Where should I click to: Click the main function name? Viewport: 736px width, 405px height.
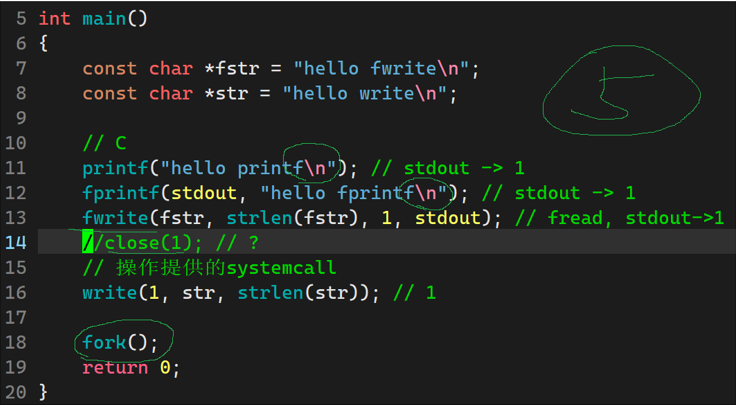pyautogui.click(x=104, y=19)
